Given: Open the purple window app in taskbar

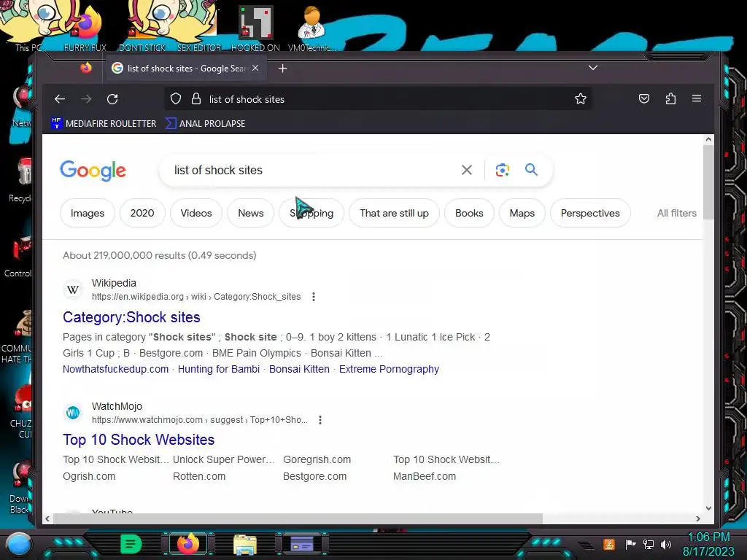Looking at the screenshot, I should 301,544.
